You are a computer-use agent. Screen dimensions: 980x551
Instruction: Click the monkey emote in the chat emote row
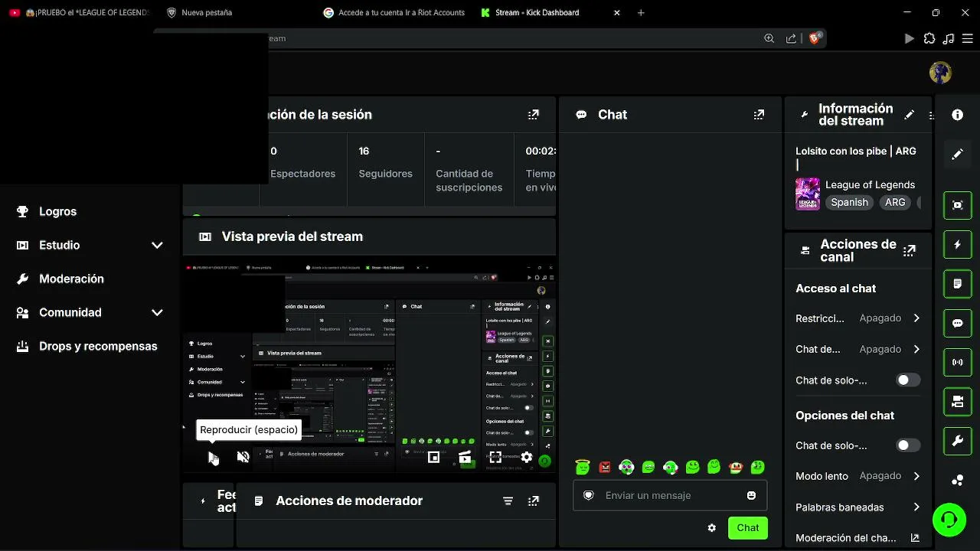pyautogui.click(x=736, y=467)
